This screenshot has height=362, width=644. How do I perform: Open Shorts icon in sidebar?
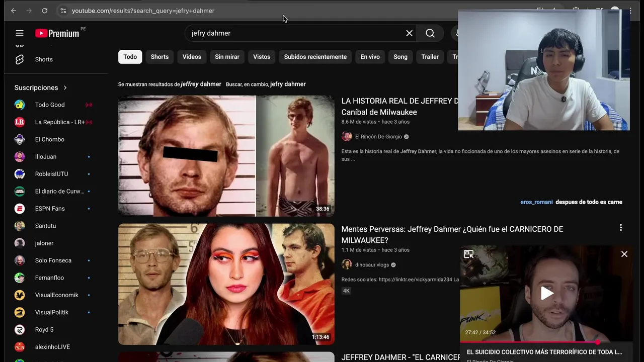(x=20, y=59)
